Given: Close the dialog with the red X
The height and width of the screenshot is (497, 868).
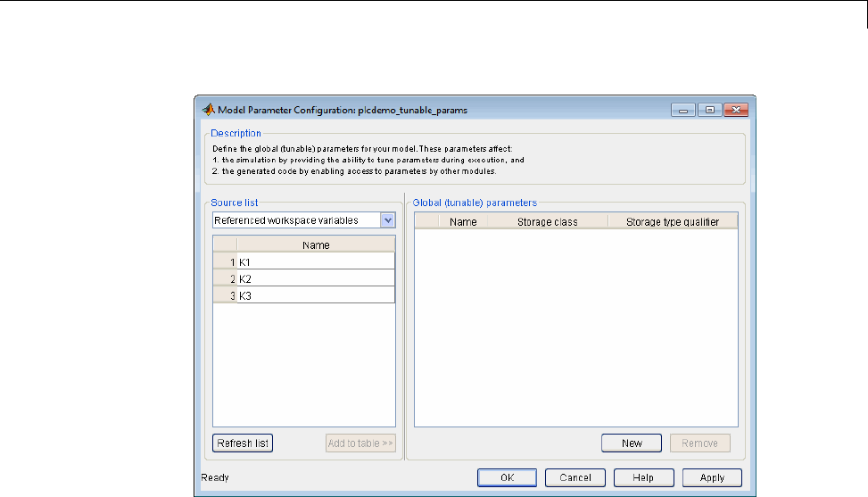Looking at the screenshot, I should pyautogui.click(x=735, y=110).
